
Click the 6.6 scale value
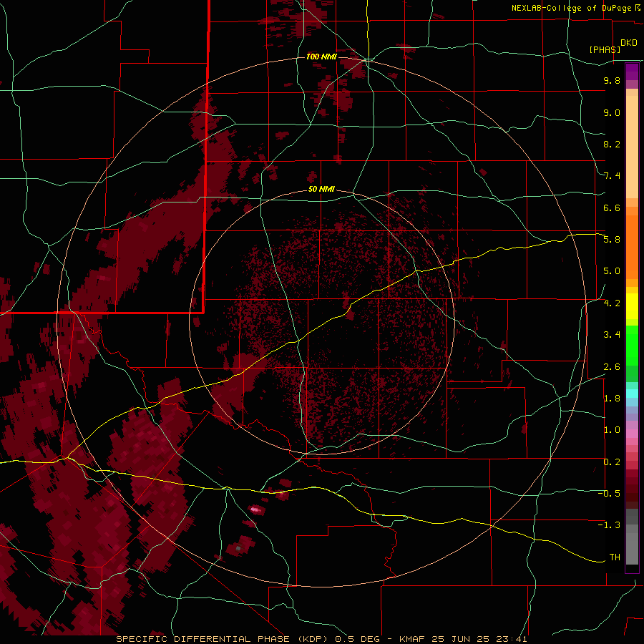(612, 208)
